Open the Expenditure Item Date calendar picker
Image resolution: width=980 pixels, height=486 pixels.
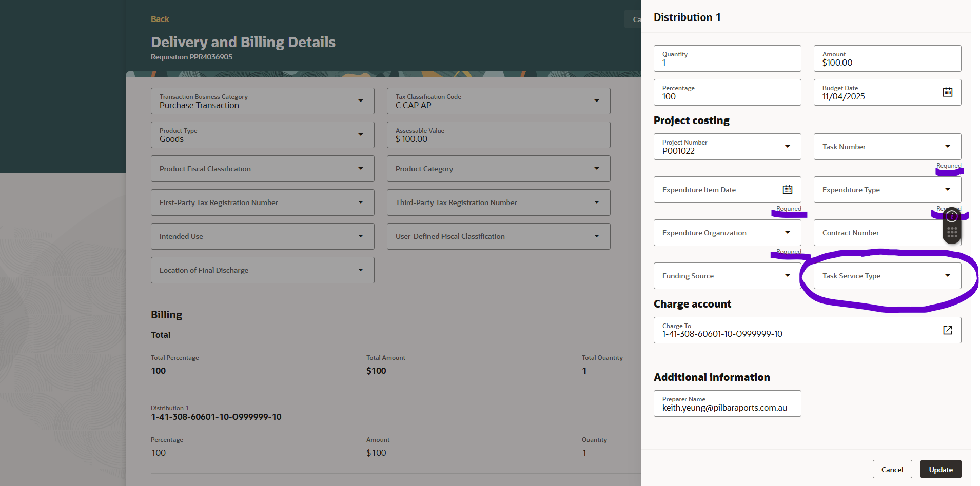tap(788, 189)
